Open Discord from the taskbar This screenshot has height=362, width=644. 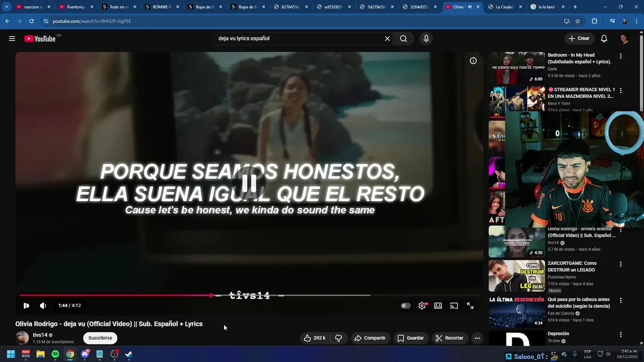(85, 354)
